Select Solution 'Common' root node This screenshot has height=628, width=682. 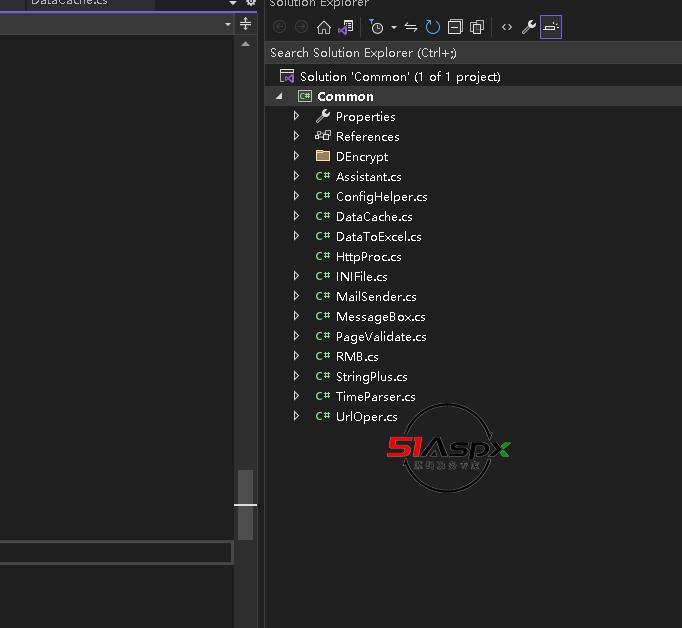tap(399, 76)
